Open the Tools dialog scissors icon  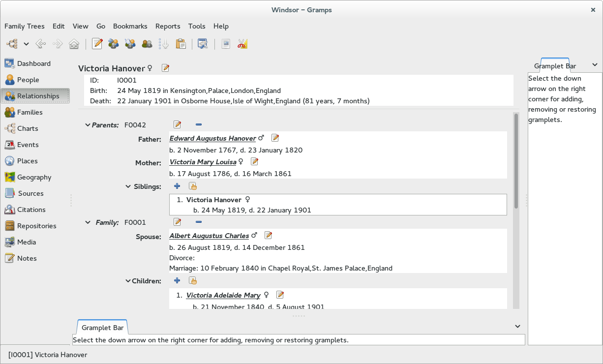click(242, 44)
